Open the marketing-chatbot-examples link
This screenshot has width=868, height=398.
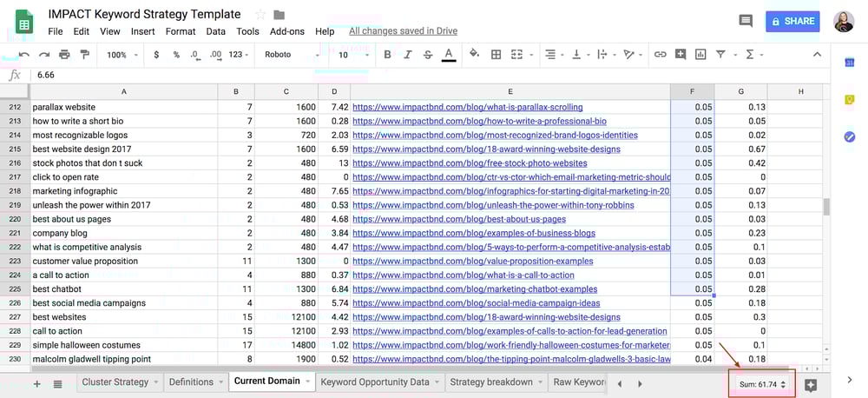475,289
